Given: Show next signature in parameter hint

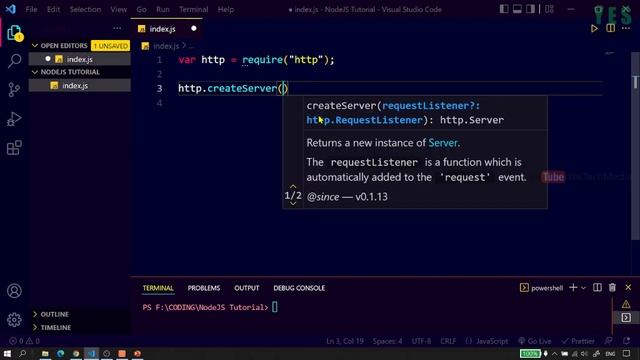Looking at the screenshot, I should pos(293,203).
